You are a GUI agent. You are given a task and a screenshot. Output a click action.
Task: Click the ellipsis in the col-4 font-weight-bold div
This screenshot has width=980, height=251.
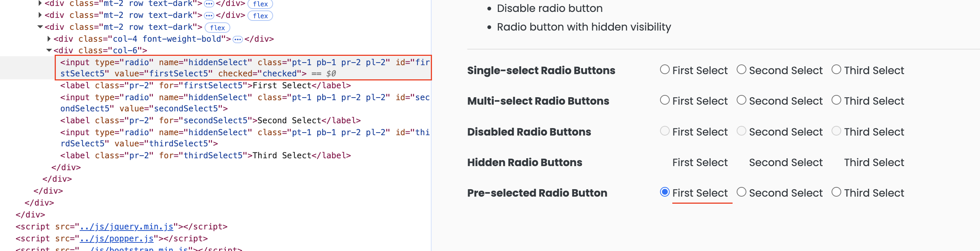click(x=238, y=38)
